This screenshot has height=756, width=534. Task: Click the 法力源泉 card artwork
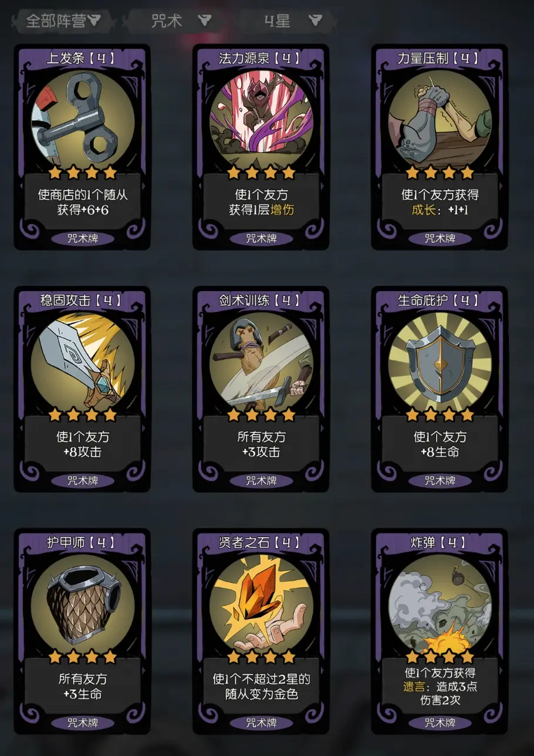(x=261, y=120)
